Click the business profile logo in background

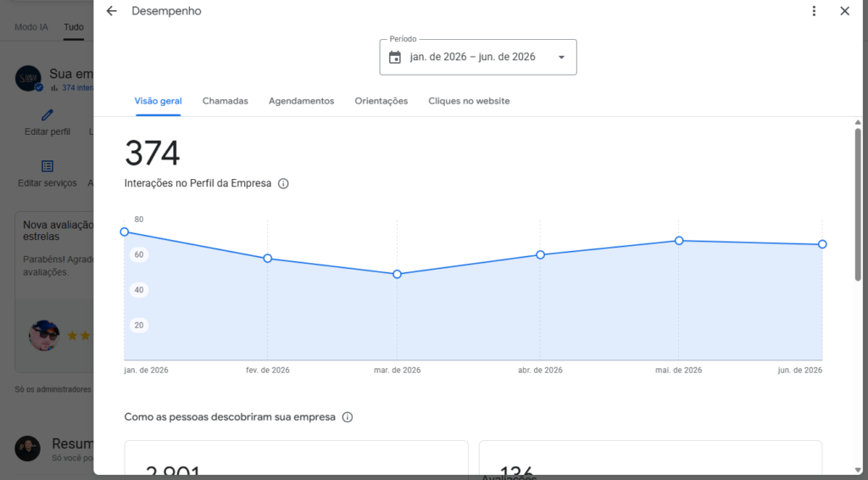[28, 78]
